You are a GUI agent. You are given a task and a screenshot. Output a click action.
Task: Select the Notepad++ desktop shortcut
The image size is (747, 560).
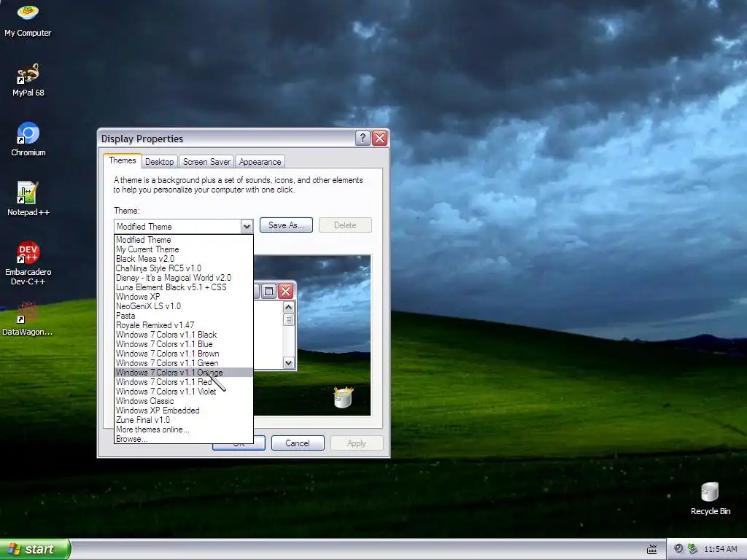[x=28, y=200]
